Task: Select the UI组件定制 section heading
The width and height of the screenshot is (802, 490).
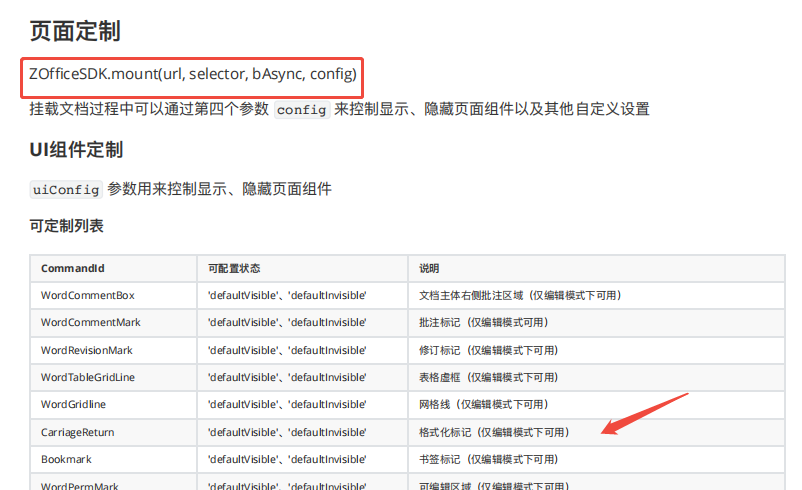Action: click(x=76, y=150)
